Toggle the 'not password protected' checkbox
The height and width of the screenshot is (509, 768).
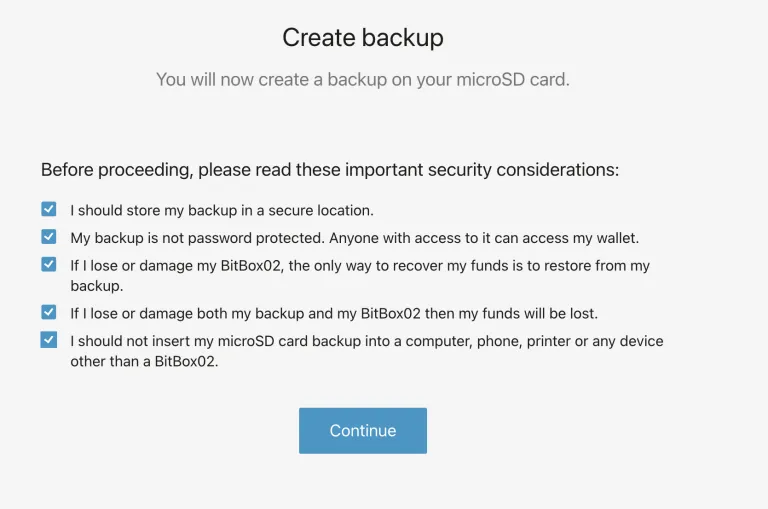click(49, 237)
